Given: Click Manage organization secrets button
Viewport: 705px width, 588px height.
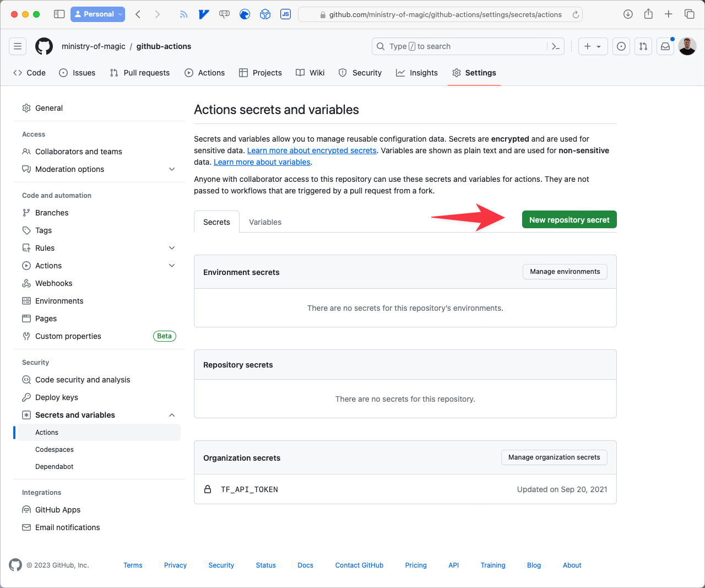Looking at the screenshot, I should tap(554, 457).
